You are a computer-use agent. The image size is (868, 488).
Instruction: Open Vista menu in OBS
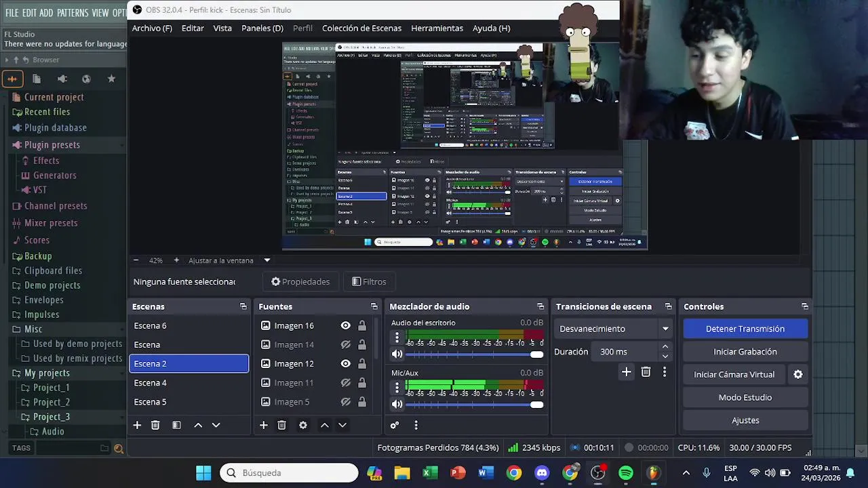(x=222, y=28)
